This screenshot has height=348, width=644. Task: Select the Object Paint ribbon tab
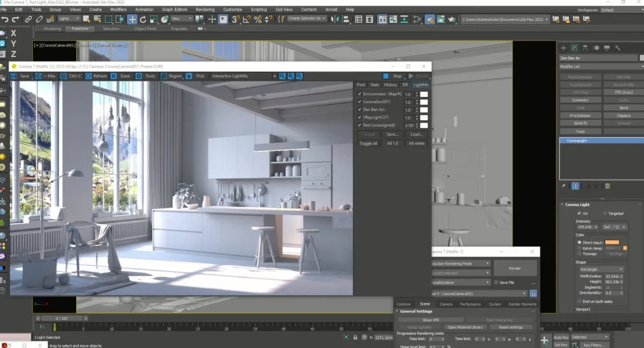(145, 29)
